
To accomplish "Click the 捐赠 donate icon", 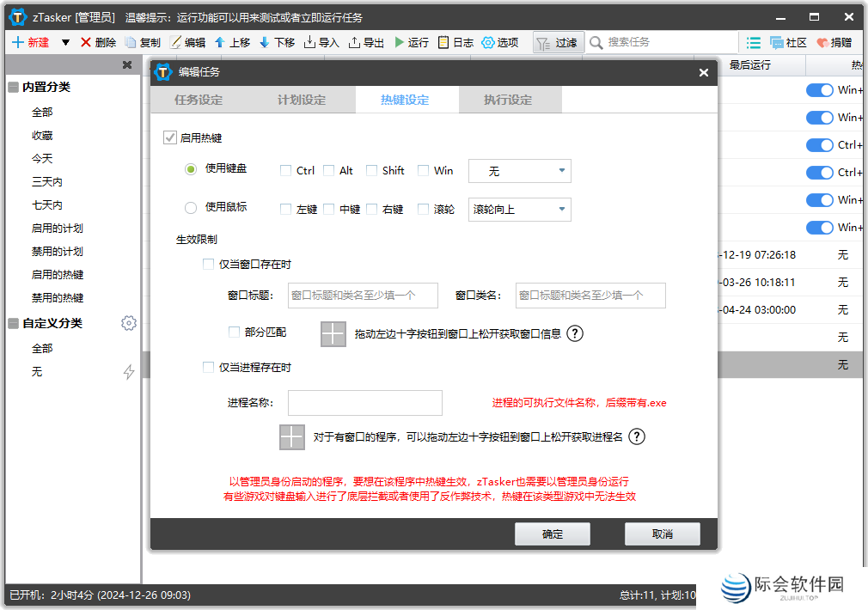I will [x=830, y=42].
